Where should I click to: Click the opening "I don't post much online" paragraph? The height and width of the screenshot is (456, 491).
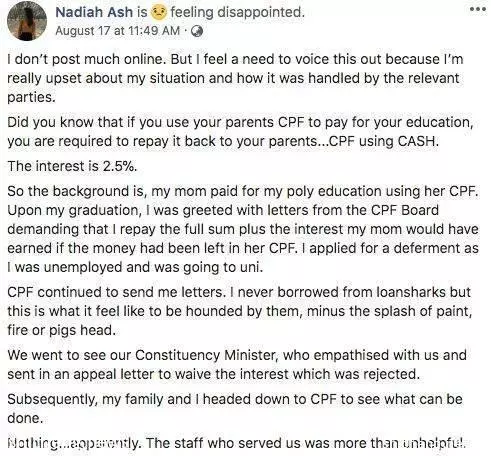click(x=235, y=78)
